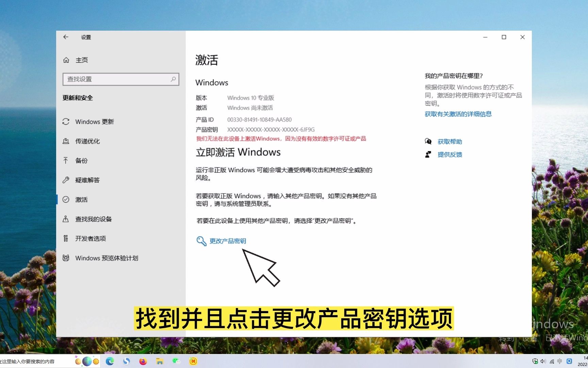
Task: Click the 获取帮助 chat bubble icon
Action: (428, 141)
